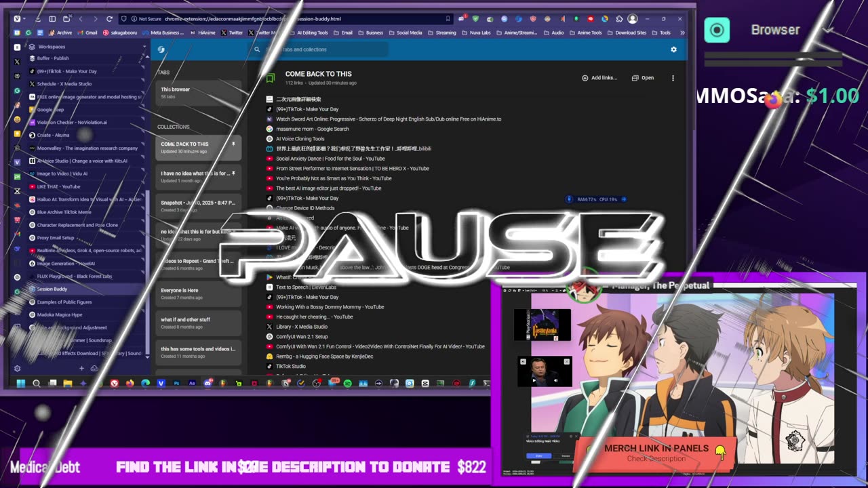The image size is (868, 488).
Task: Open the TikTok Studio link
Action: 290,367
